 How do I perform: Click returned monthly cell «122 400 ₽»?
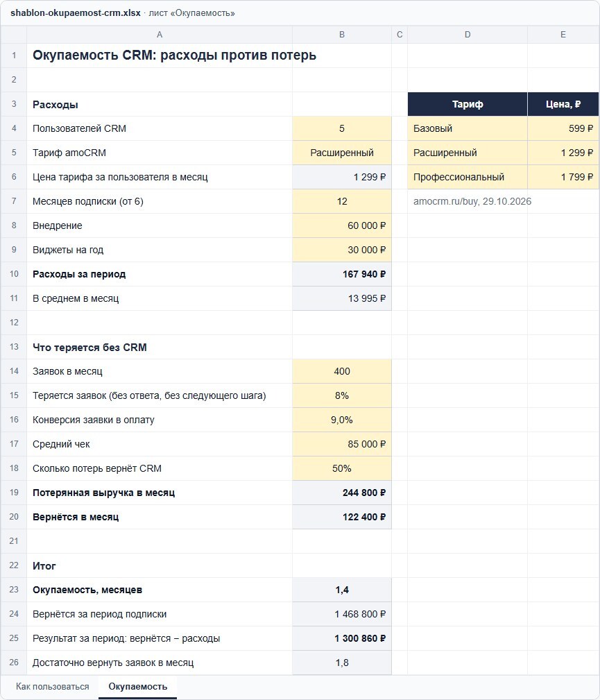coord(342,517)
